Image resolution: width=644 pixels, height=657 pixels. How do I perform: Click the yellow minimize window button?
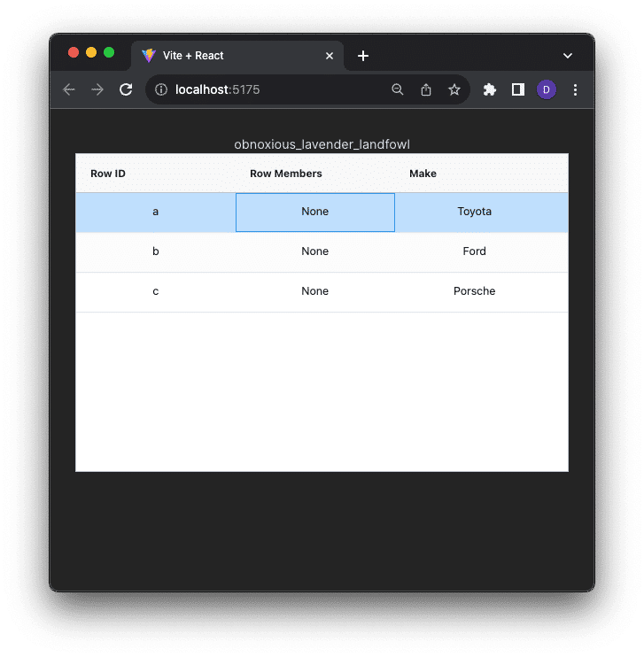91,52
